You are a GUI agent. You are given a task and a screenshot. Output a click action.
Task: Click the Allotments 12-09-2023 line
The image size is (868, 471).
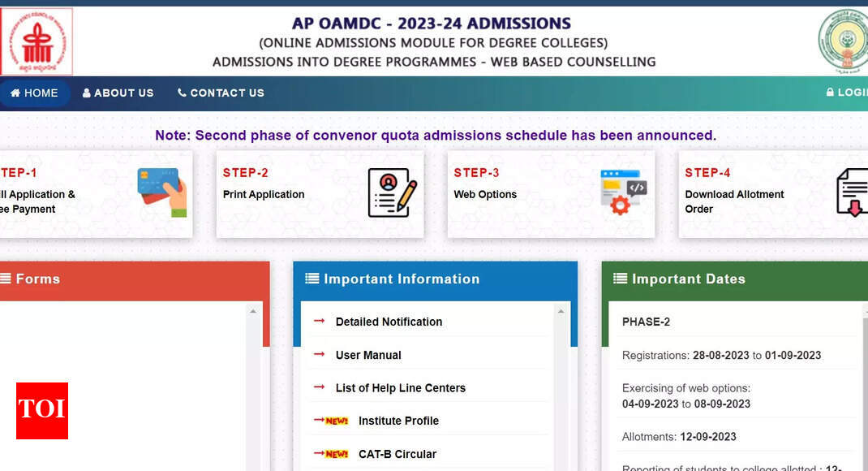pyautogui.click(x=679, y=437)
